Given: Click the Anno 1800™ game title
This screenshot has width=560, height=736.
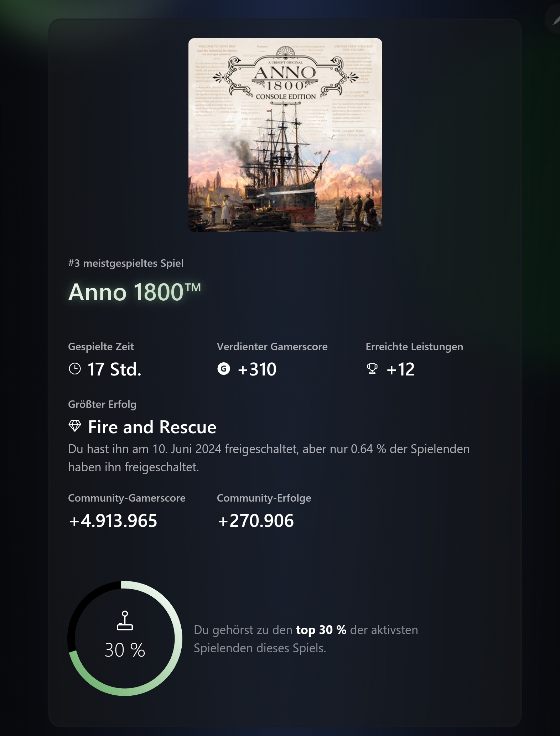Looking at the screenshot, I should click(x=135, y=292).
